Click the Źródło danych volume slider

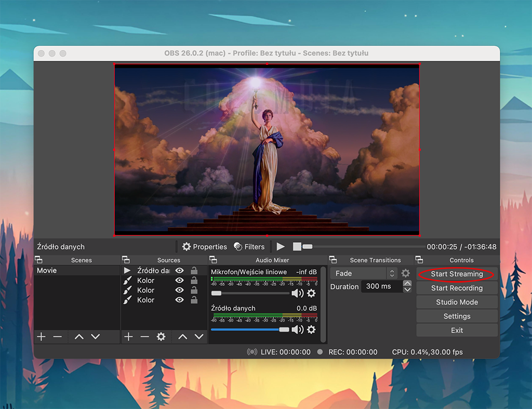[x=250, y=329]
